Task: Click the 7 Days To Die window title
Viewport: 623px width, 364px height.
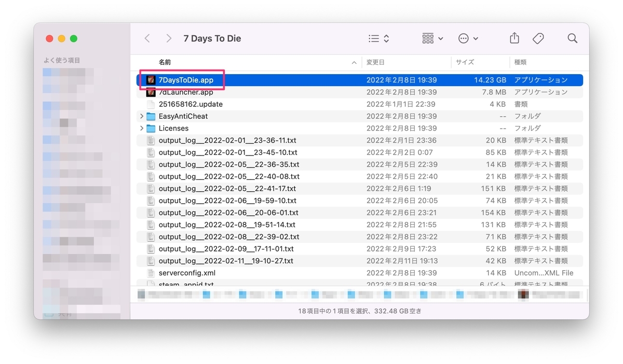Action: pyautogui.click(x=212, y=38)
